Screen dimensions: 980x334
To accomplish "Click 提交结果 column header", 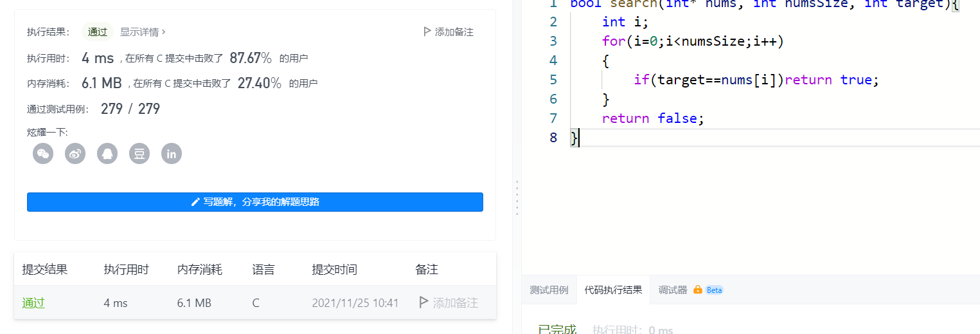I will [45, 270].
